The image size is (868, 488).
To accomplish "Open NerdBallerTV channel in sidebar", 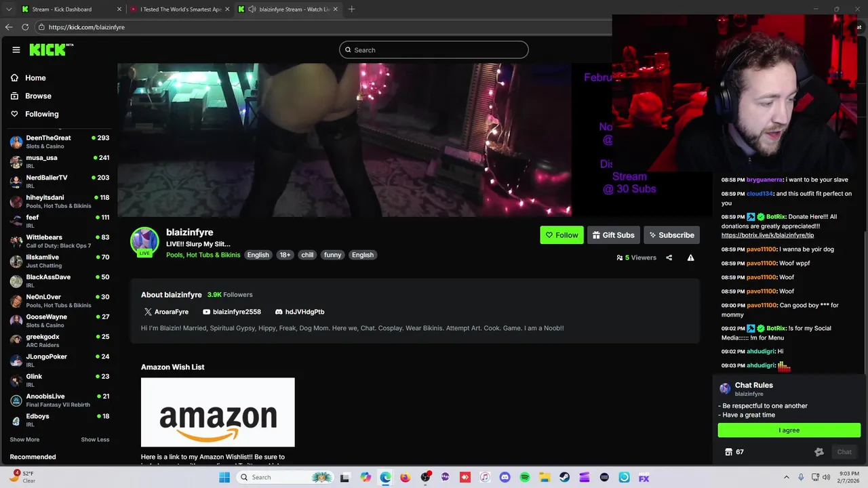I will pos(60,181).
